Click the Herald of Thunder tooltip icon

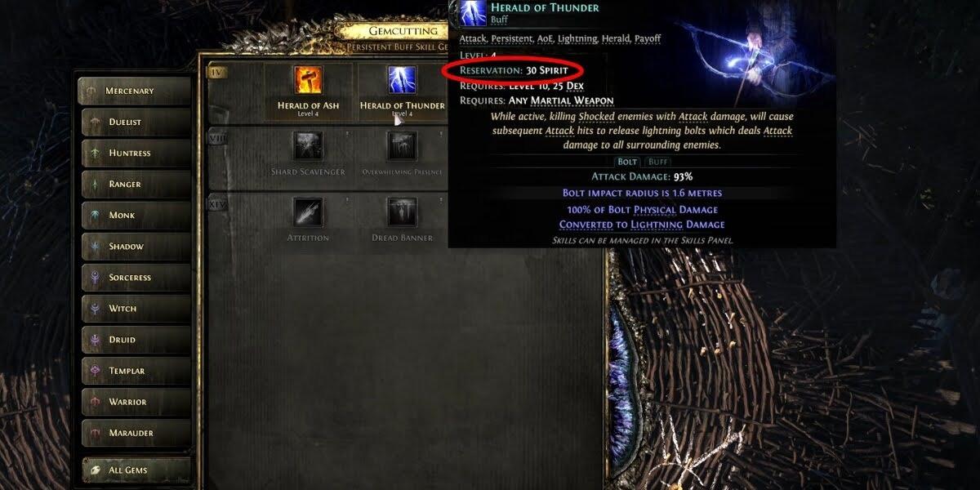coord(469,13)
